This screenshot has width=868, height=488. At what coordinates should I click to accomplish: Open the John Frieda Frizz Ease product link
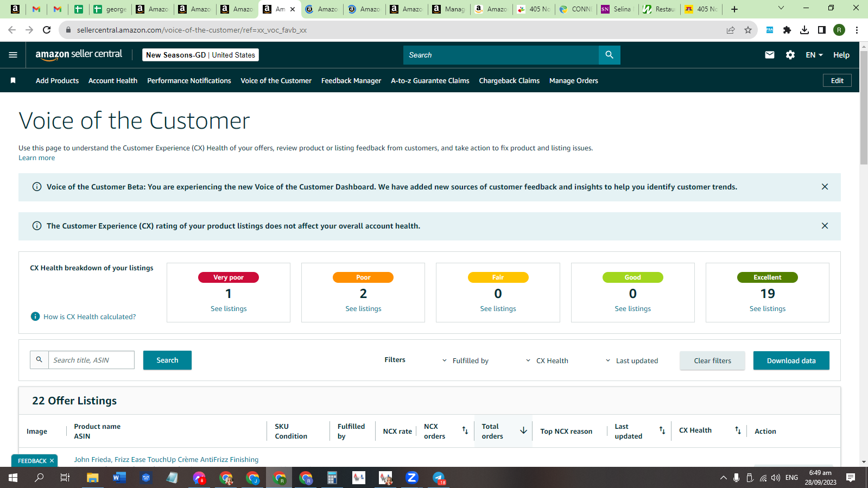pos(166,459)
